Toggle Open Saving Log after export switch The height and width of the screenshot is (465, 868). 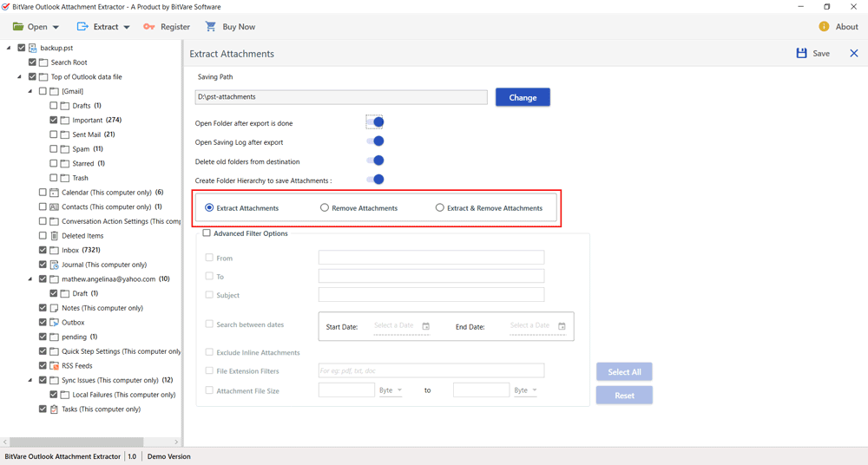[x=375, y=141]
